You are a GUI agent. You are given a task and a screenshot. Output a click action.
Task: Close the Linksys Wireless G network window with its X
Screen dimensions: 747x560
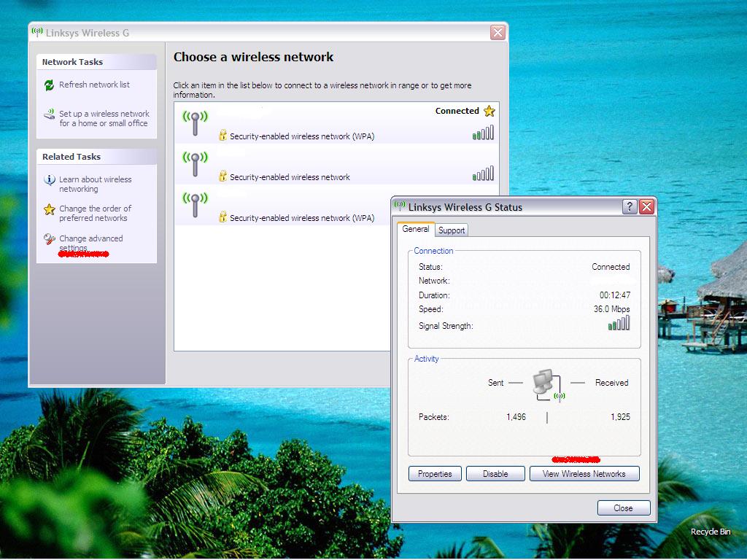[498, 32]
